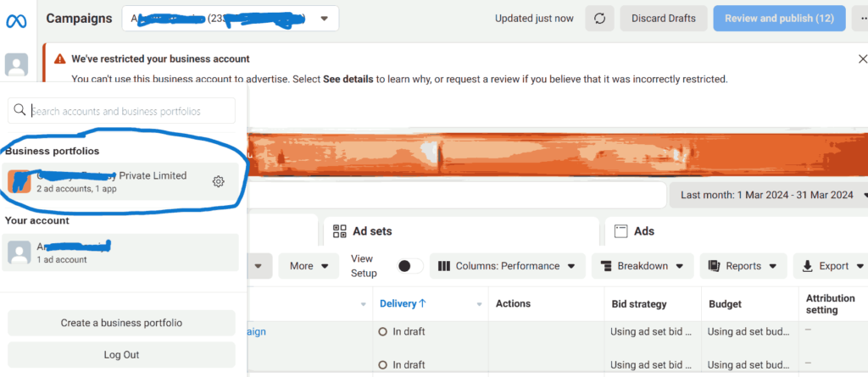The image size is (868, 377).
Task: Click the search accounts input field
Action: pos(131,110)
